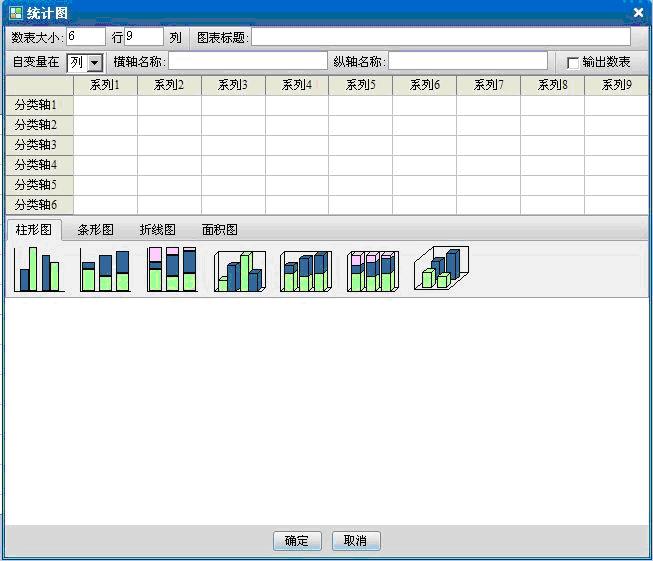Select the 3D stacked column chart icon

pyautogui.click(x=306, y=271)
